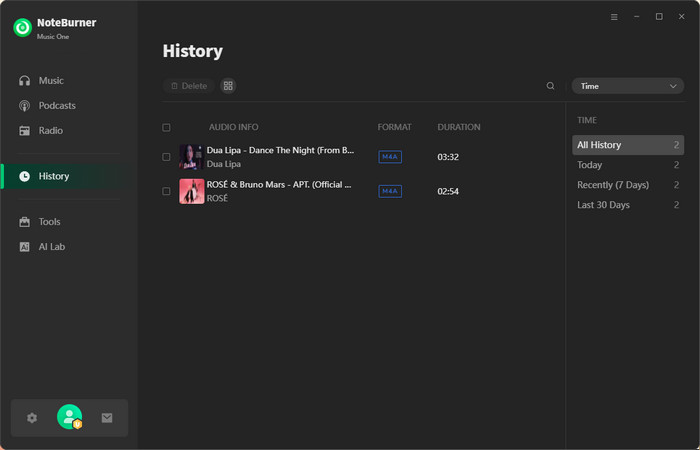This screenshot has height=450, width=700.
Task: Click the Dua Lipa artist name
Action: tap(224, 164)
